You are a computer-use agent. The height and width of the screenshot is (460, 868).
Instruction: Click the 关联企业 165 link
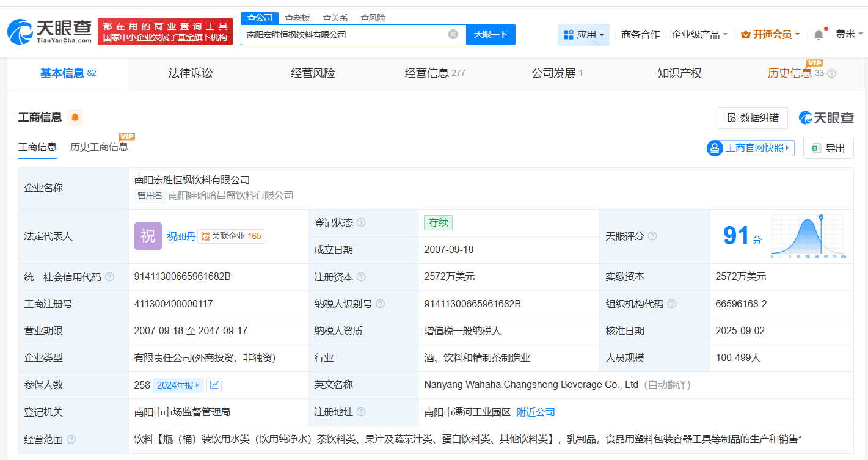[x=231, y=236]
